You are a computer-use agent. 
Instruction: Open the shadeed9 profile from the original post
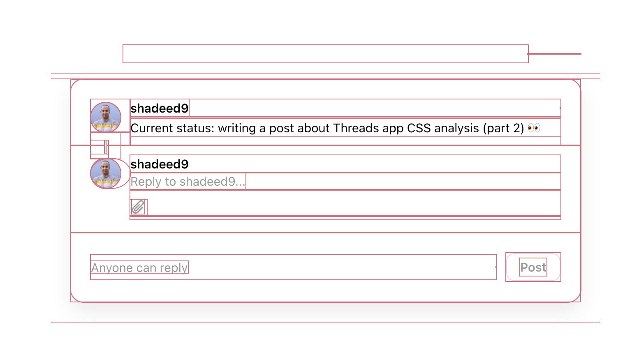click(x=160, y=108)
